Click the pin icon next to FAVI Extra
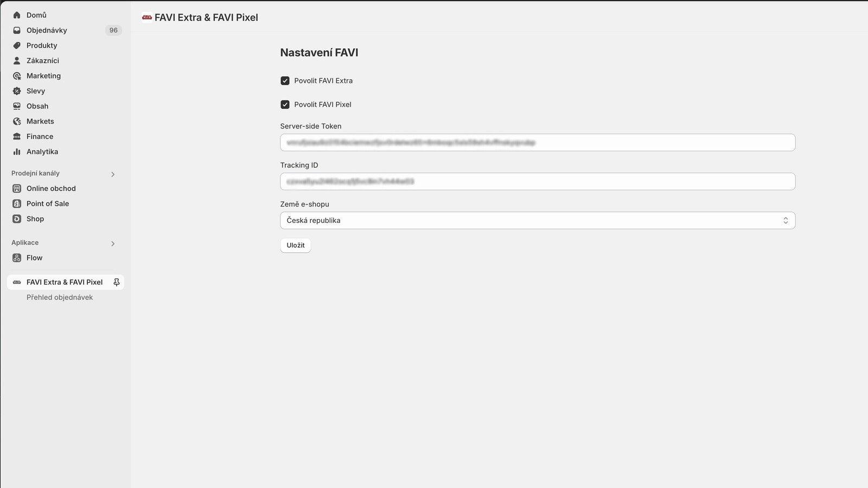The image size is (868, 488). click(116, 282)
